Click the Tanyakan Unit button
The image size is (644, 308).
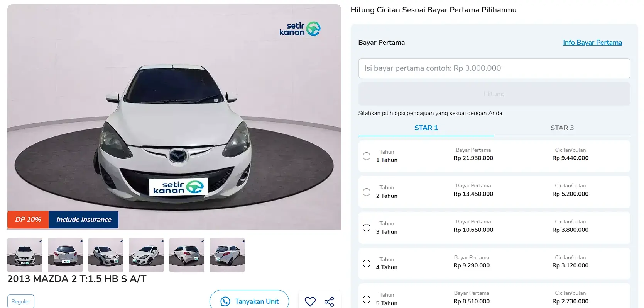click(x=249, y=301)
